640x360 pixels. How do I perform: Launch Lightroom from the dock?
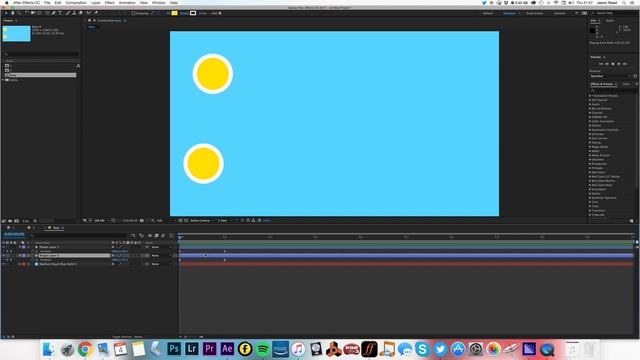pos(191,349)
